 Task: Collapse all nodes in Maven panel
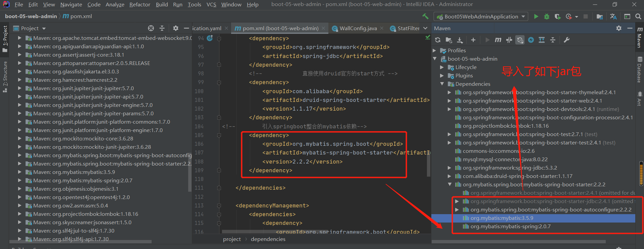click(x=553, y=40)
